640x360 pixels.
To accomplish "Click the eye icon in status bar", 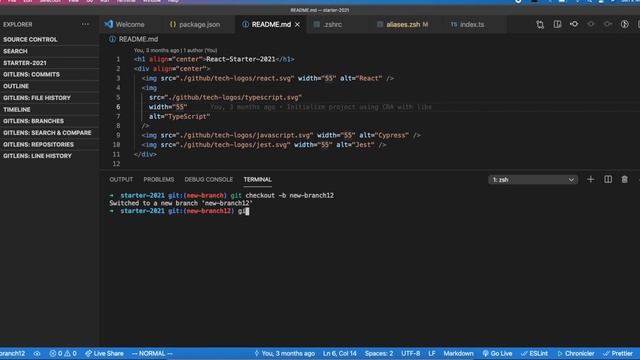I will 37,353.
